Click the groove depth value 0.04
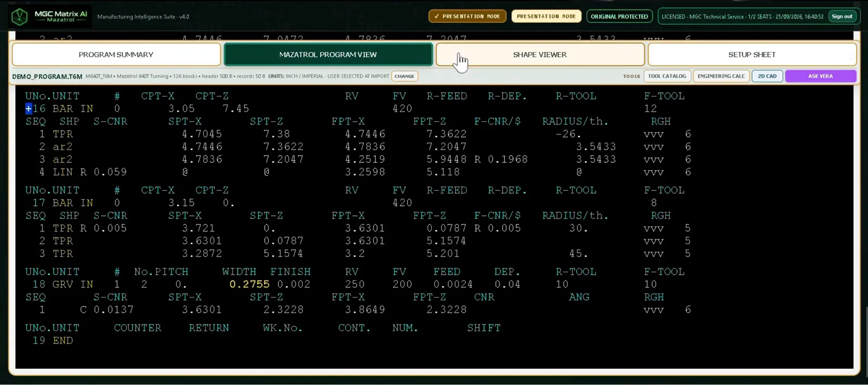Viewport: 868px width, 385px height. point(507,284)
